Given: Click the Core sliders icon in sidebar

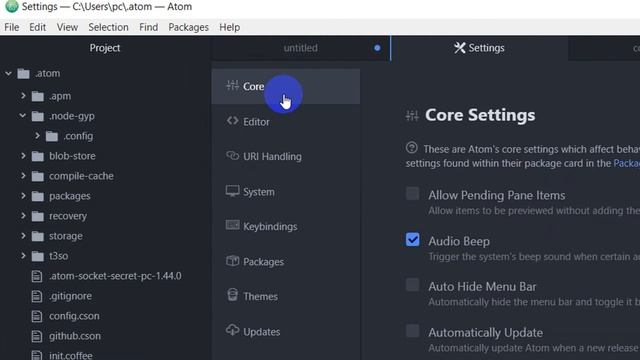Looking at the screenshot, I should click(233, 85).
